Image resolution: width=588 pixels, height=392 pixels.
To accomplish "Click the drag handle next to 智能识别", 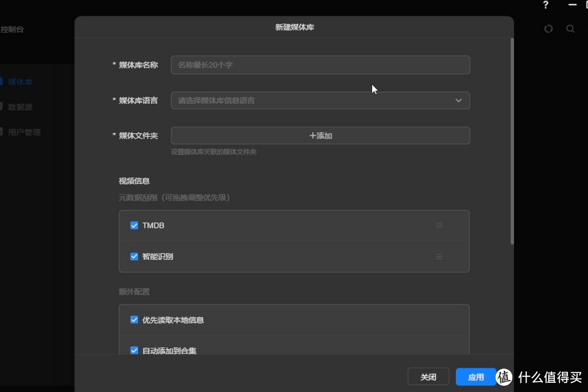I will [439, 256].
